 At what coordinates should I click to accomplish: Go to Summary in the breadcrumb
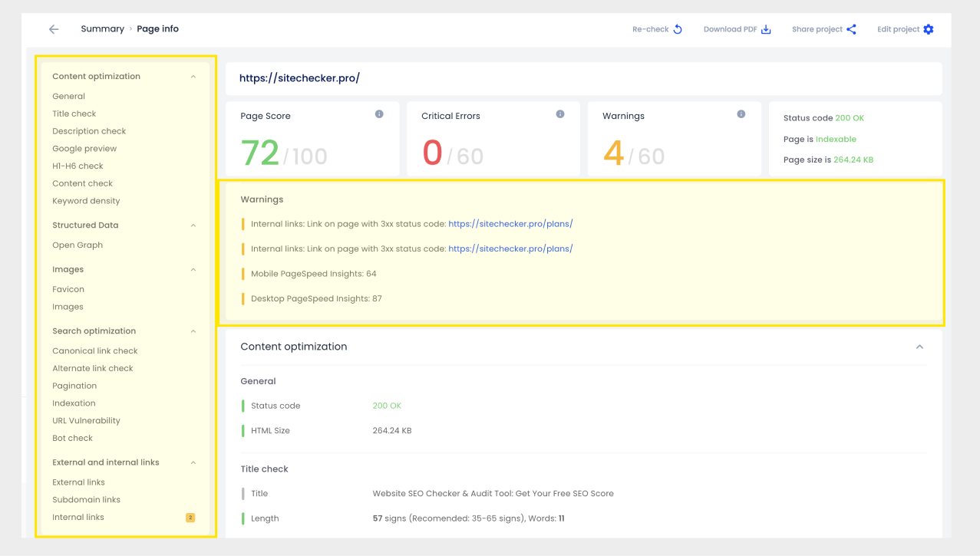click(x=102, y=29)
